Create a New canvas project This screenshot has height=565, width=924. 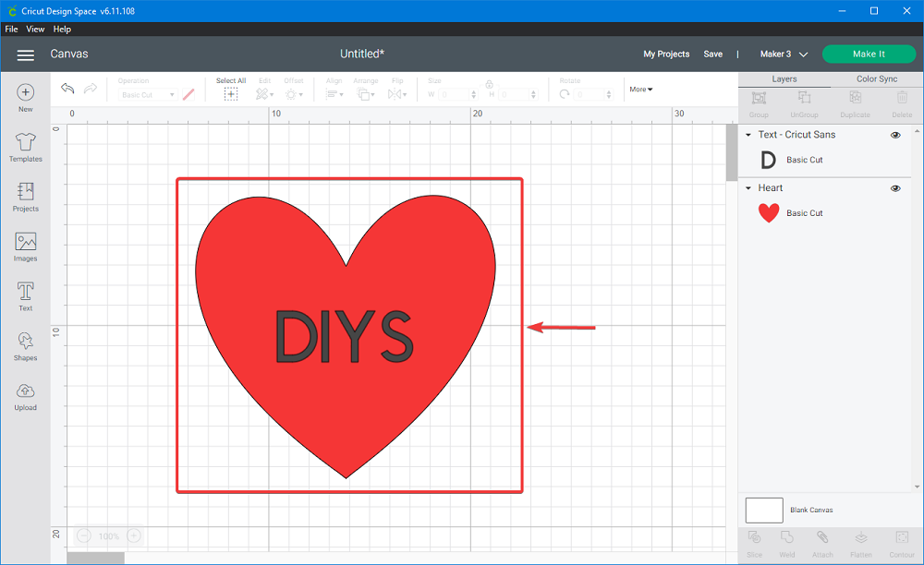25,97
